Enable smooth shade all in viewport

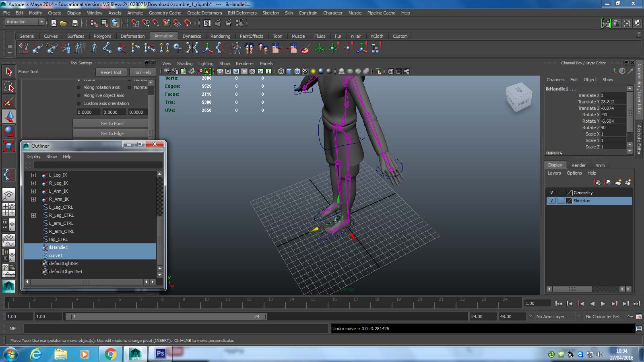click(289, 71)
